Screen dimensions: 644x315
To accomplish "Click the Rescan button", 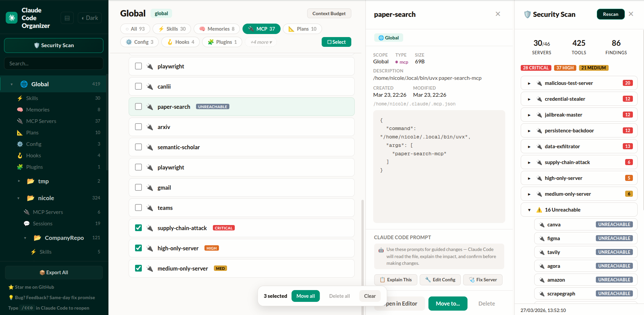I will (x=611, y=14).
